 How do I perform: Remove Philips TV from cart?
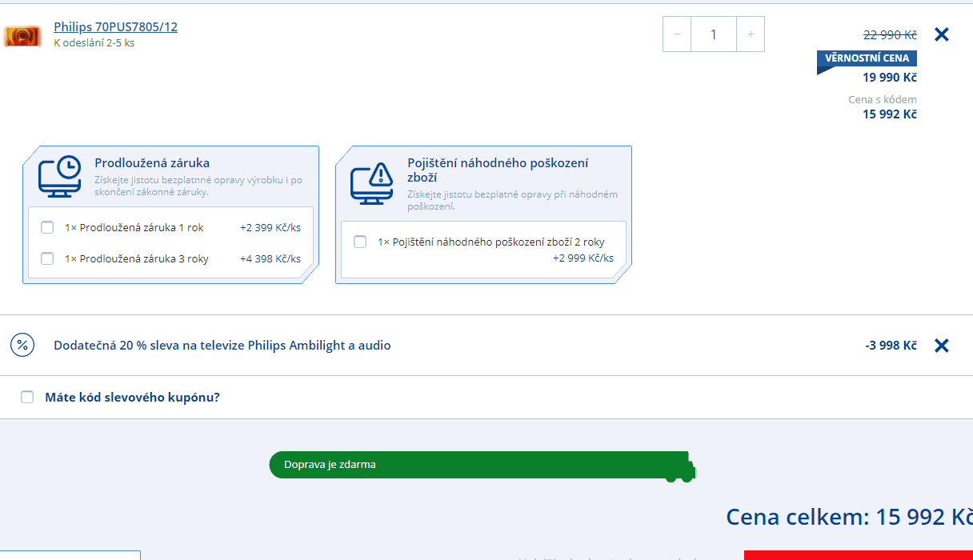(x=942, y=34)
